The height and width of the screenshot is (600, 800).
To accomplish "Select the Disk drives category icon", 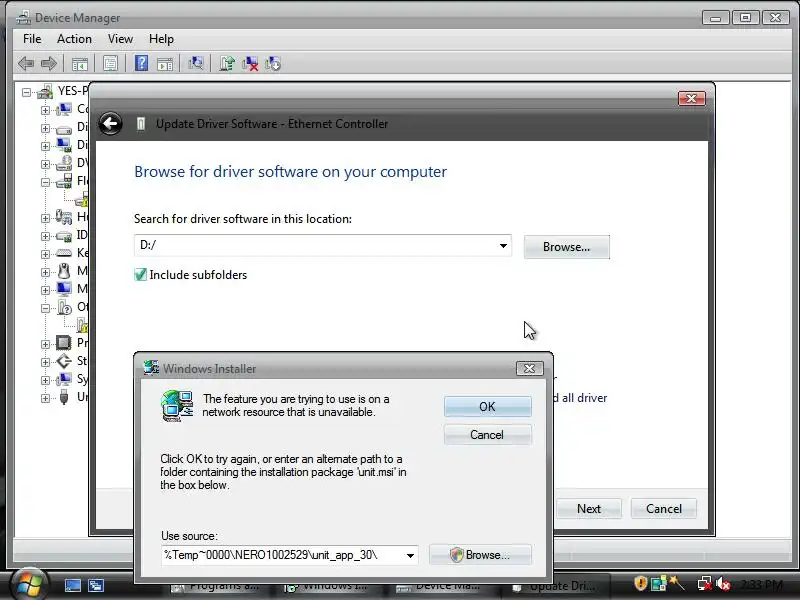I will 64,128.
